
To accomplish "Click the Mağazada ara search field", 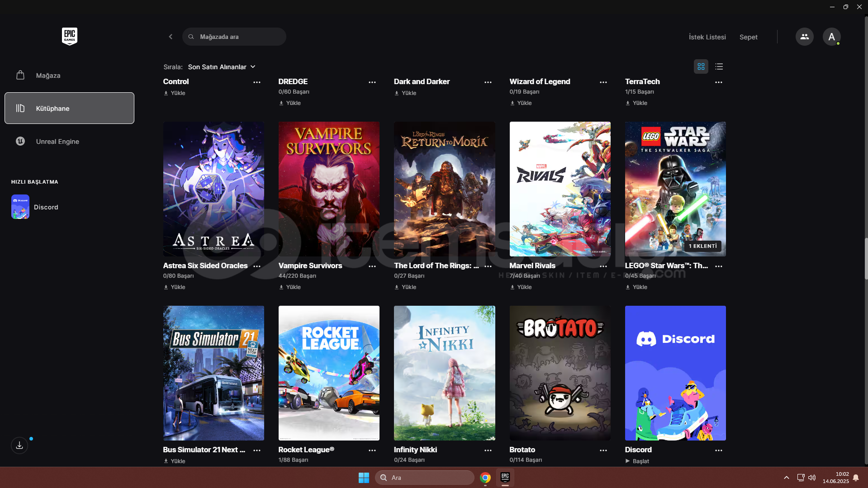I will click(x=234, y=37).
